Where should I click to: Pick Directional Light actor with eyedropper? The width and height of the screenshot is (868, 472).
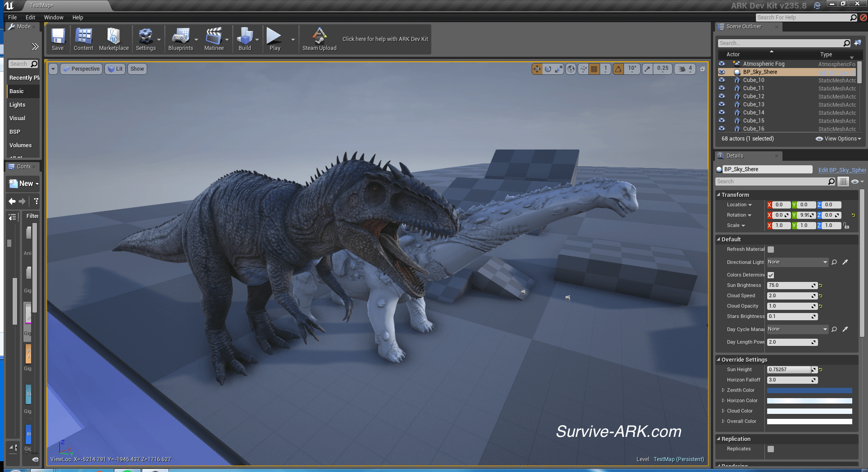click(845, 262)
